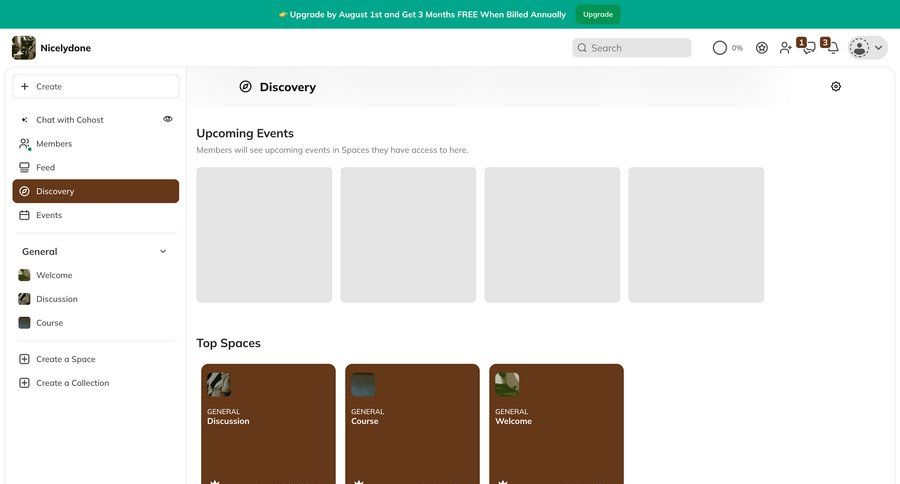Screen dimensions: 900x484
Task: Click the magnifier icon in search box
Action: pyautogui.click(x=582, y=48)
